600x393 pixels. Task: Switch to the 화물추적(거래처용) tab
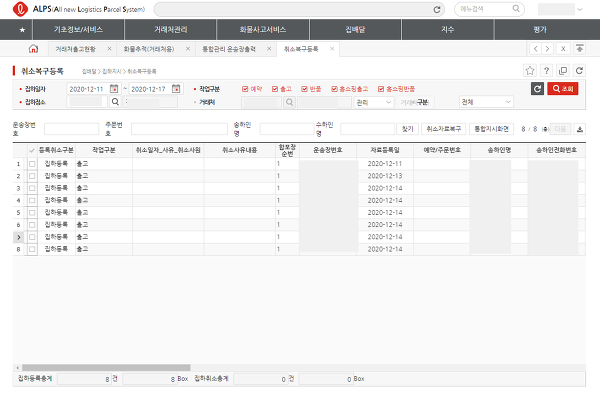[149, 49]
